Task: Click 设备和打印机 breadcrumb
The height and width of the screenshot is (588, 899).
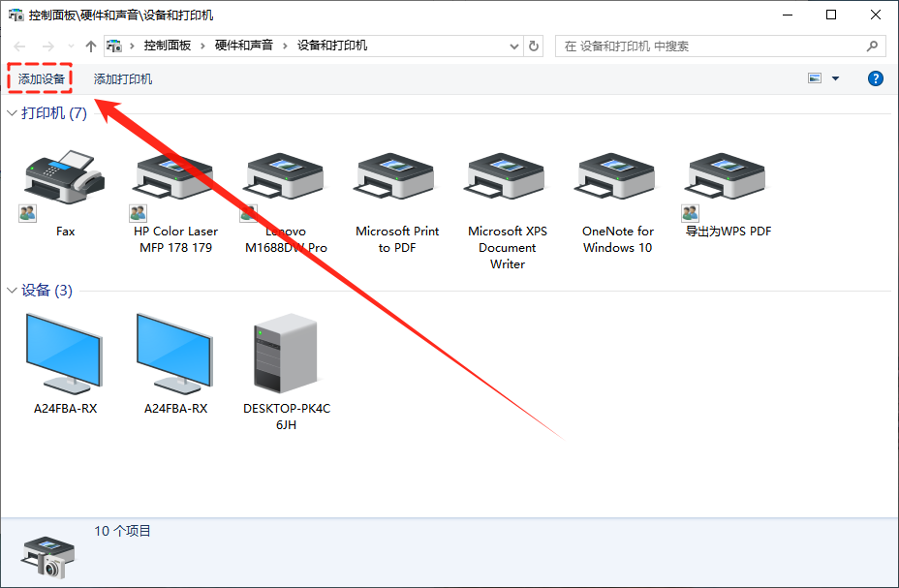Action: pyautogui.click(x=332, y=46)
